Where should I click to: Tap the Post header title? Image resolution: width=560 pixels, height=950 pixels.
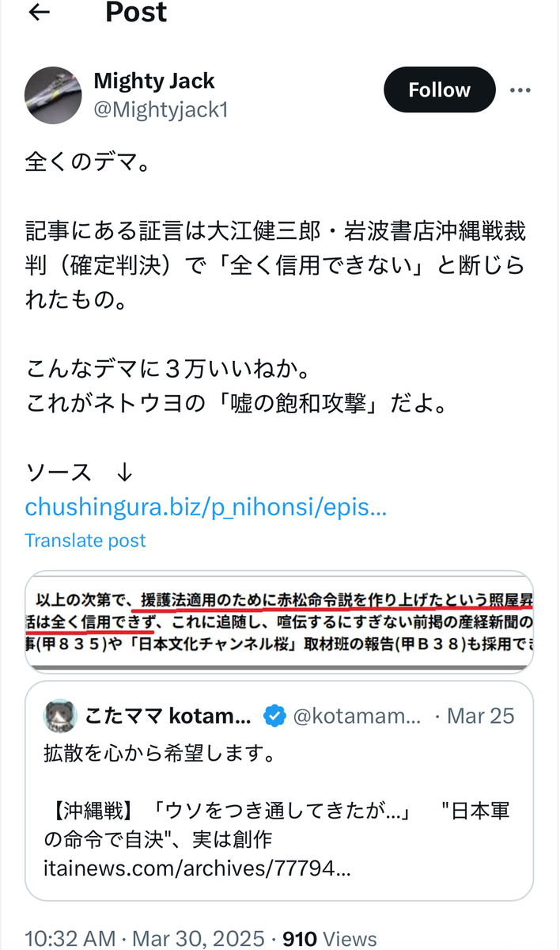(136, 11)
